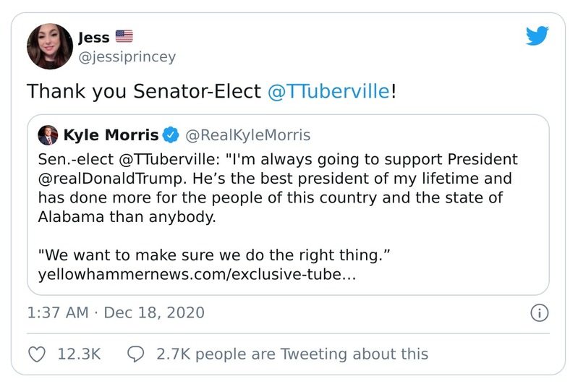
Task: Click the 1:37 AM Dec 18, 2020 timestamp
Action: point(116,313)
